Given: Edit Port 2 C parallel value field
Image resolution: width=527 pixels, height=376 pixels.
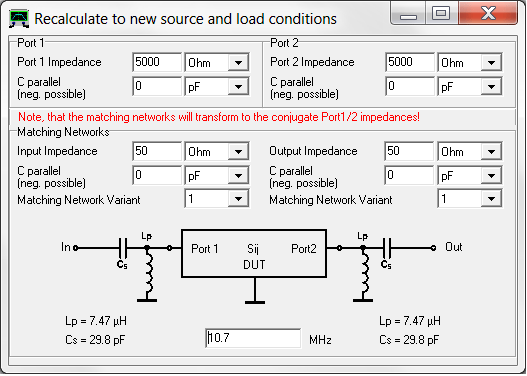Looking at the screenshot, I should tap(410, 86).
